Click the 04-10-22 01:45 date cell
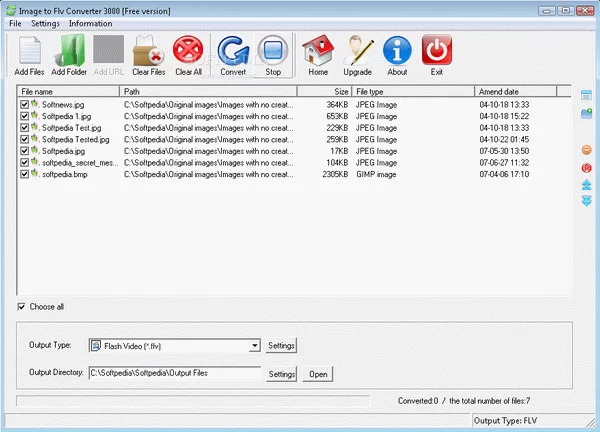The height and width of the screenshot is (432, 600). pos(504,139)
